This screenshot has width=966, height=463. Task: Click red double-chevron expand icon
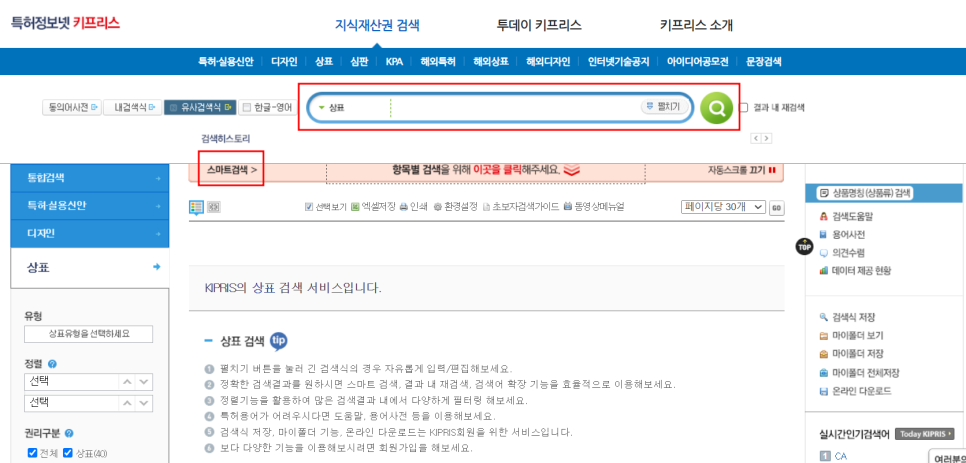[x=572, y=171]
